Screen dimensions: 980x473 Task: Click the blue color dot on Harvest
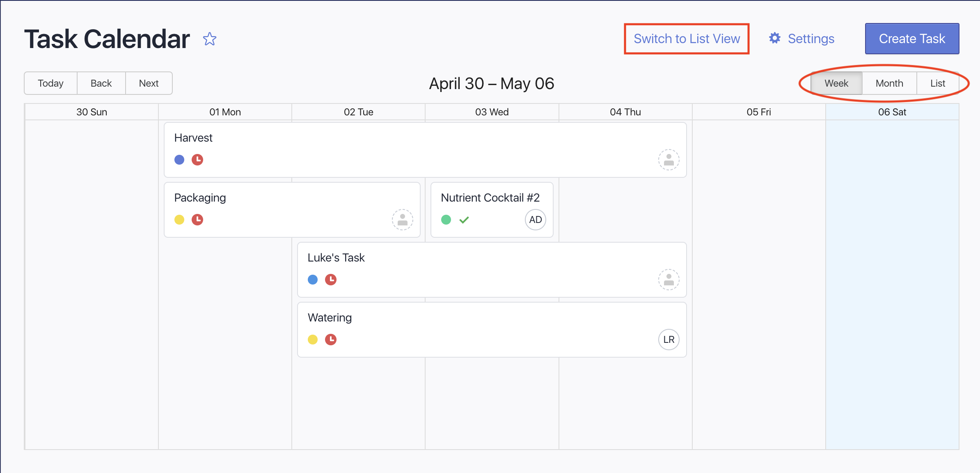179,160
